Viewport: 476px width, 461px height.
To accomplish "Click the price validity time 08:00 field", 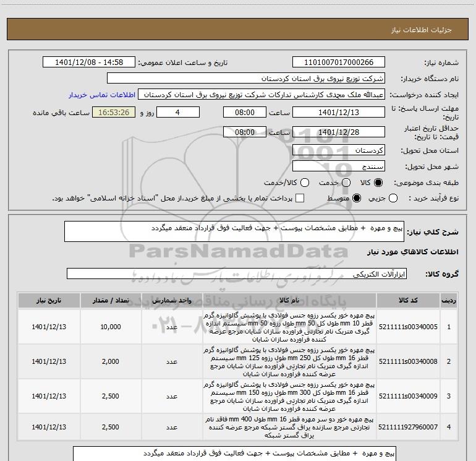I will [245, 132].
